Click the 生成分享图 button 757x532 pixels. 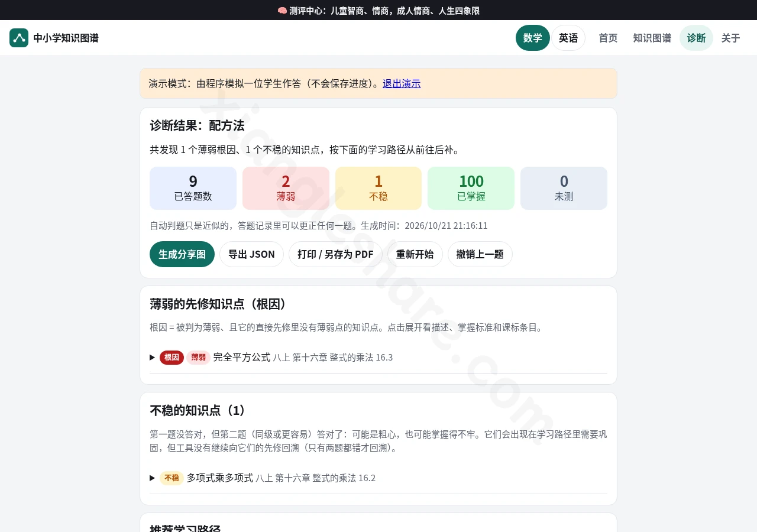tap(182, 254)
